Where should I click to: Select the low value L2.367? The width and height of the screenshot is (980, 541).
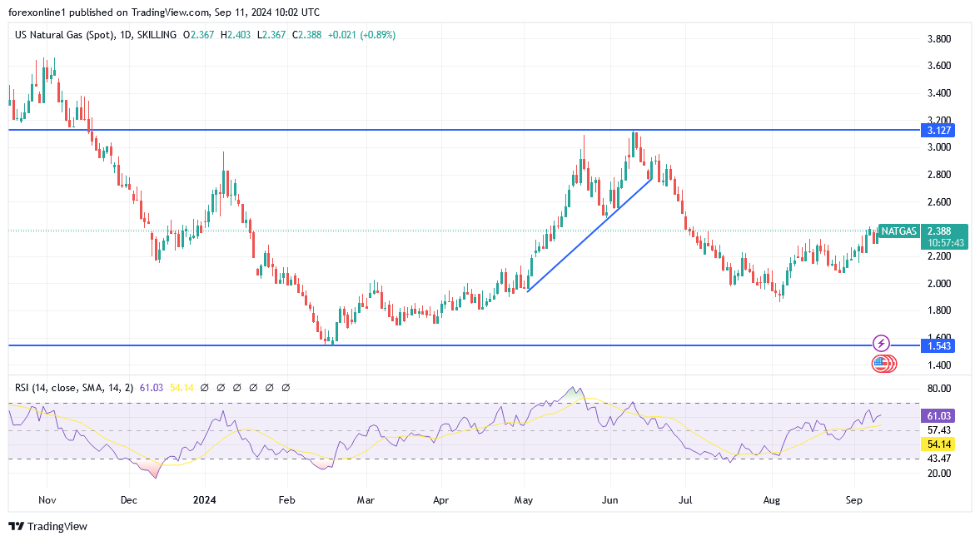(271, 35)
